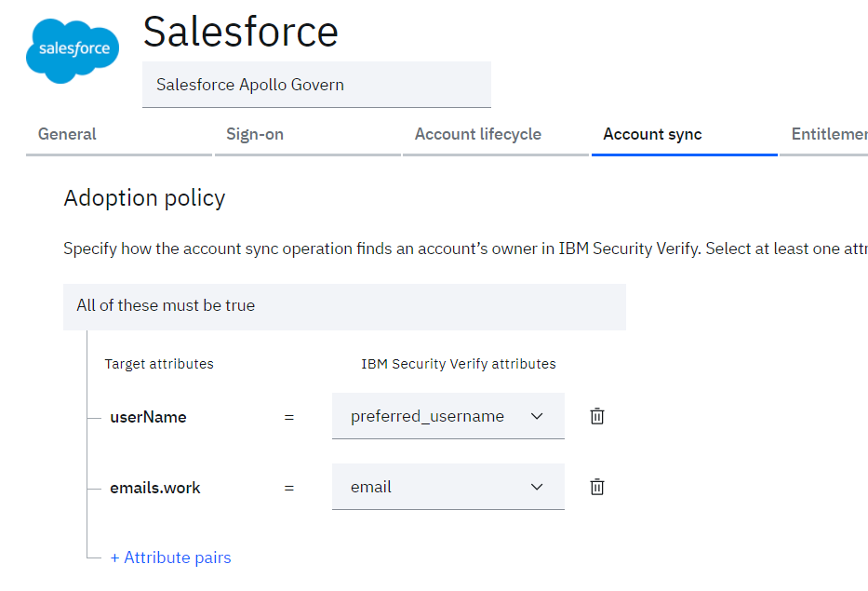Click the emails.work target attribute label
868x591 pixels.
(155, 488)
